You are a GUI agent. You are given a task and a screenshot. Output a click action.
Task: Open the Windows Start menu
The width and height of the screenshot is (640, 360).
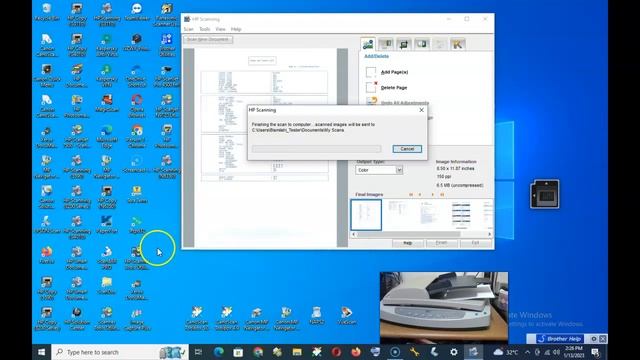[42, 352]
